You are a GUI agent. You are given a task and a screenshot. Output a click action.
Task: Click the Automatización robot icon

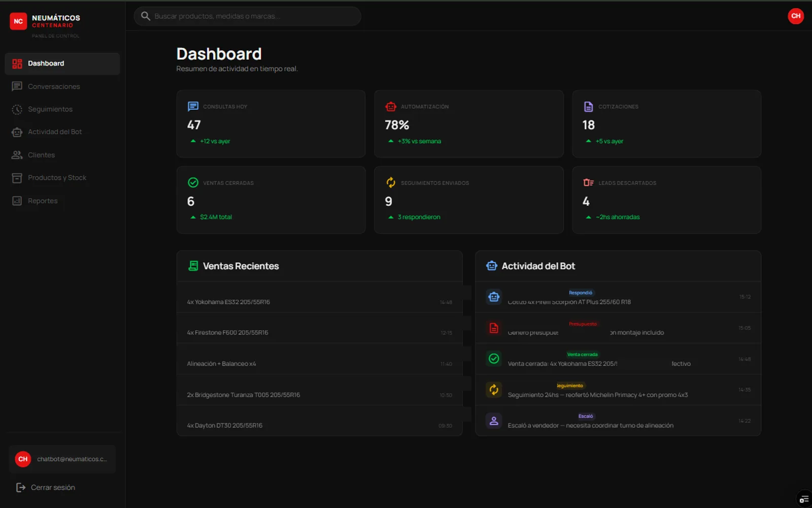[391, 106]
